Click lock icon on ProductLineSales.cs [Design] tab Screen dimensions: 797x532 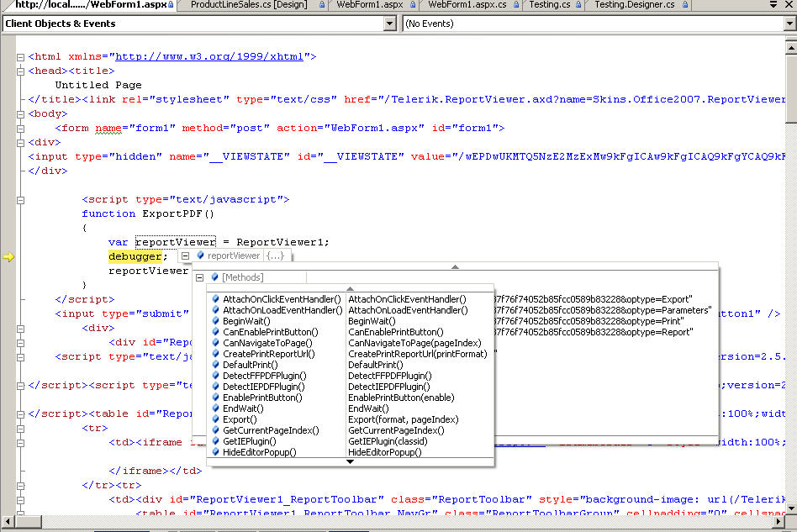(322, 4)
